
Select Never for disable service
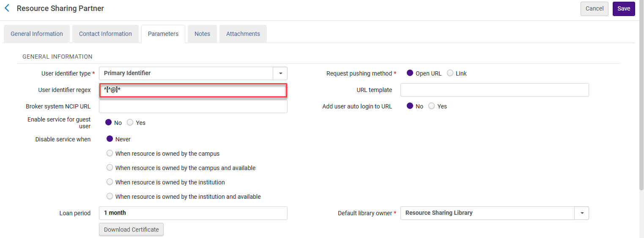click(x=110, y=139)
